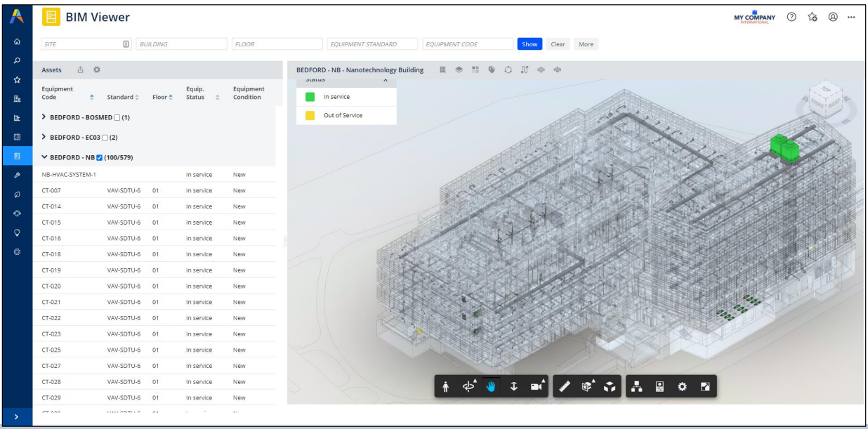Click the In service green color swatch
The image size is (868, 429).
pos(310,97)
